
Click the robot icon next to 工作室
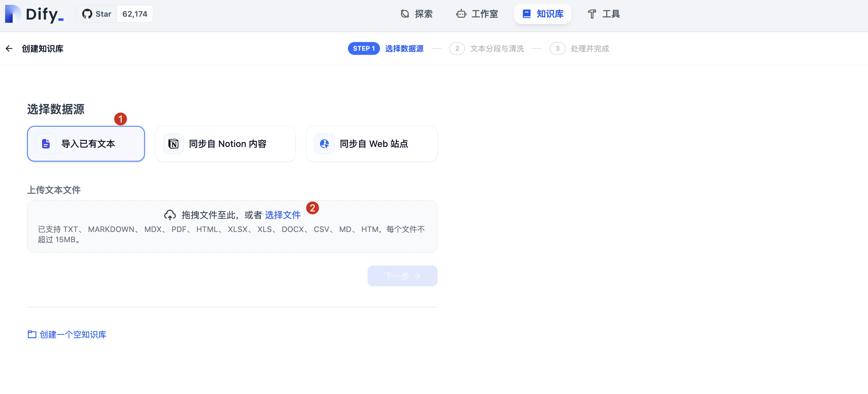pyautogui.click(x=460, y=14)
